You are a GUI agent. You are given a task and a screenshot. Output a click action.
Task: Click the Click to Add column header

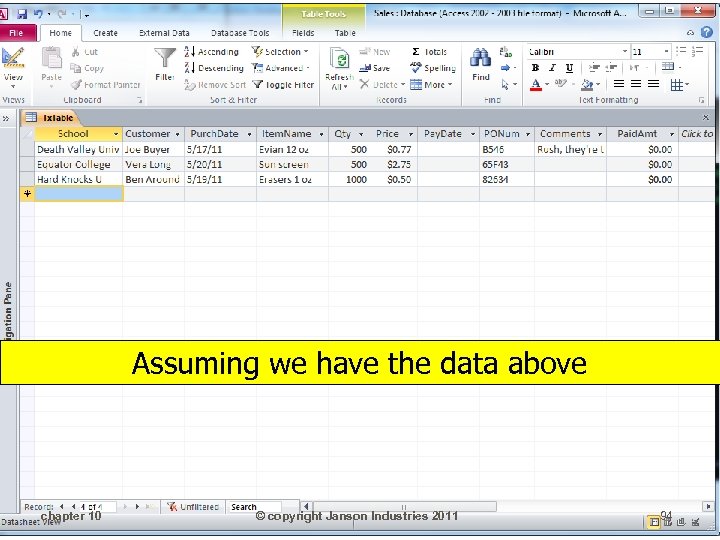(697, 134)
